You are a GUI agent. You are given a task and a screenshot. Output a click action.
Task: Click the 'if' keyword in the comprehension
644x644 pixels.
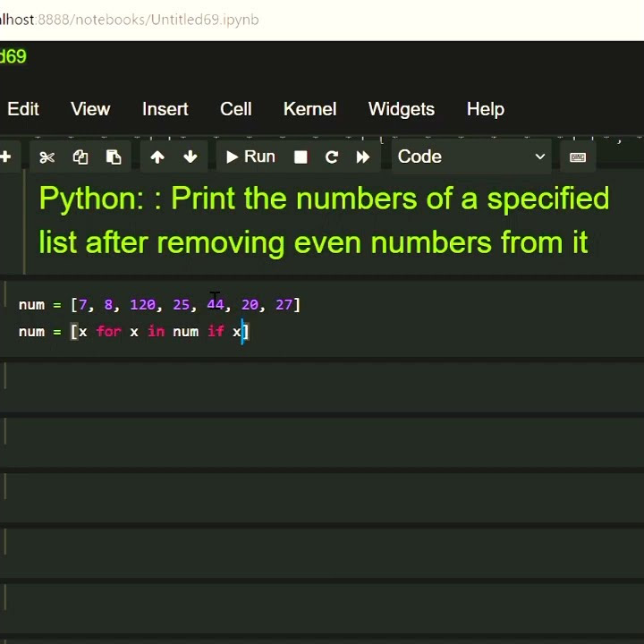(x=216, y=331)
